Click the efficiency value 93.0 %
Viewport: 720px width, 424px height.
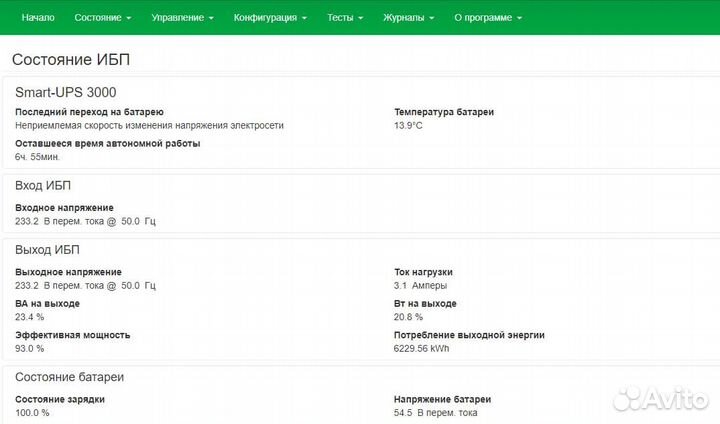click(x=30, y=348)
